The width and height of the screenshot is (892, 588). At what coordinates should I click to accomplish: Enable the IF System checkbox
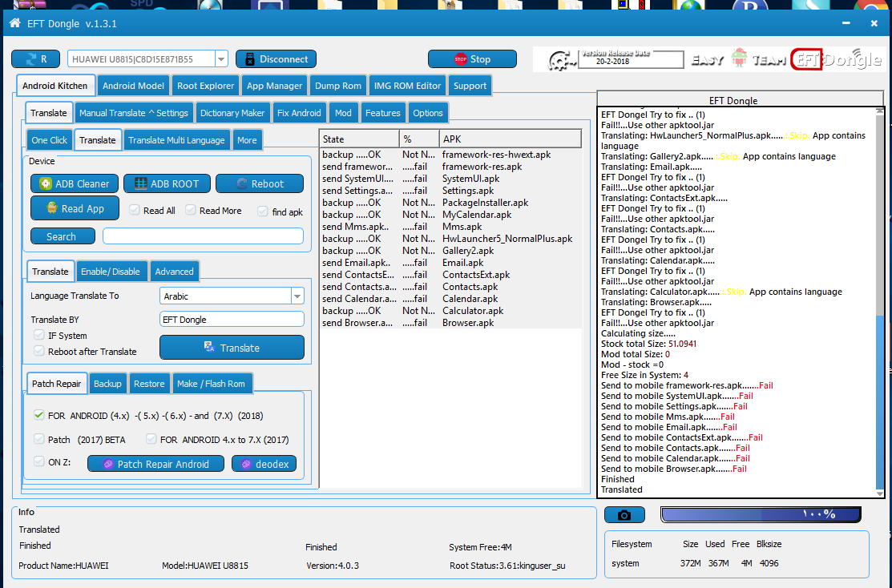[39, 335]
